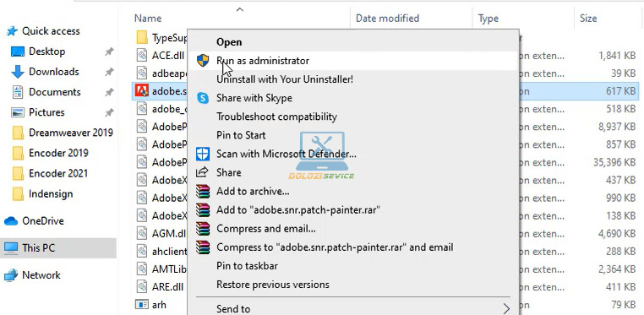Click the TypeSup folder icon

pos(142,38)
